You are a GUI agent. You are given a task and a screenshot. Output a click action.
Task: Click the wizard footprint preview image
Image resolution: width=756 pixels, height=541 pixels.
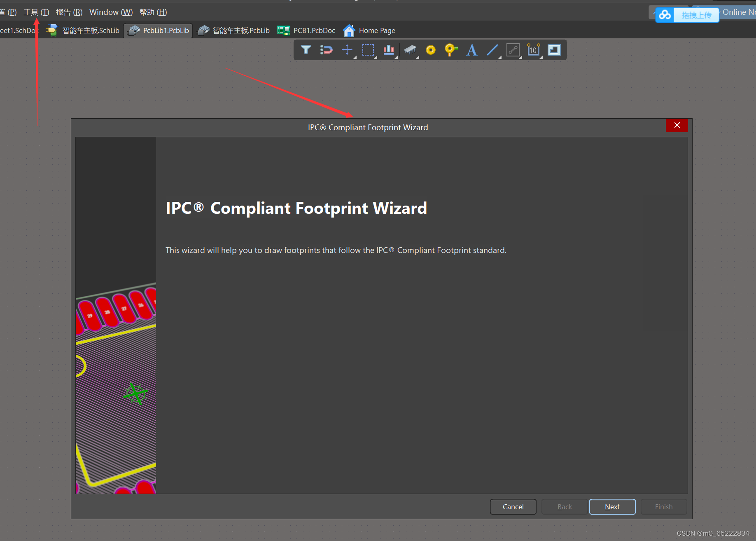pos(116,315)
